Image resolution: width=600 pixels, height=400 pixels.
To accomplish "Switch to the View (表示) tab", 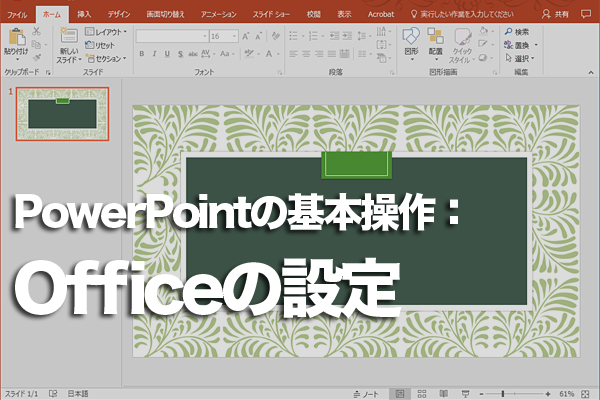I will pyautogui.click(x=344, y=15).
